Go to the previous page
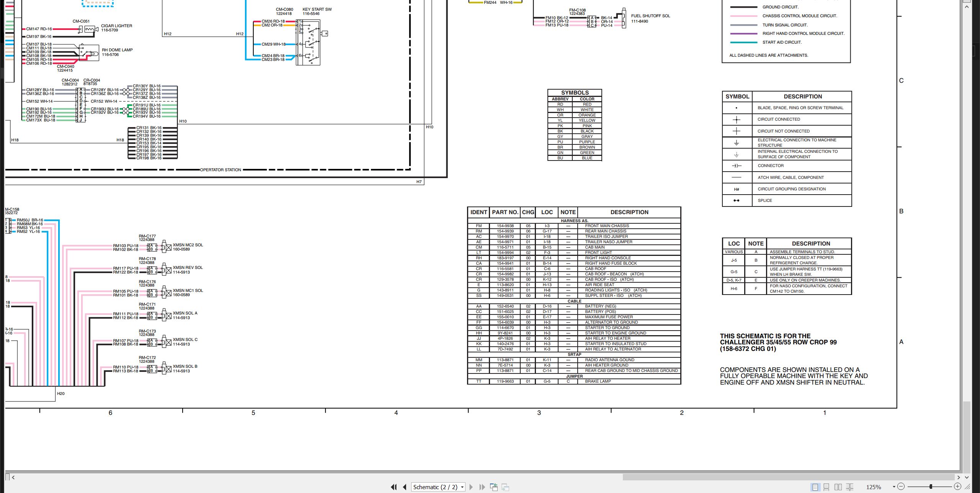 pos(405,487)
